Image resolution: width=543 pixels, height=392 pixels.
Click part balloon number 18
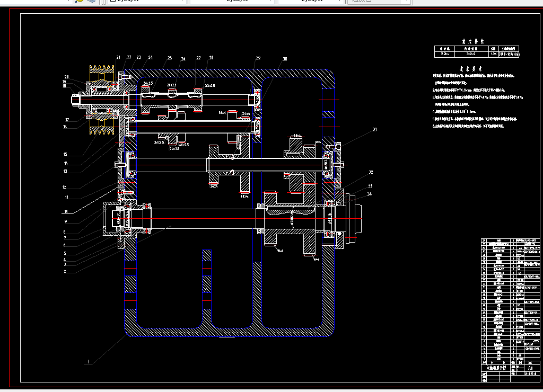pos(64,86)
